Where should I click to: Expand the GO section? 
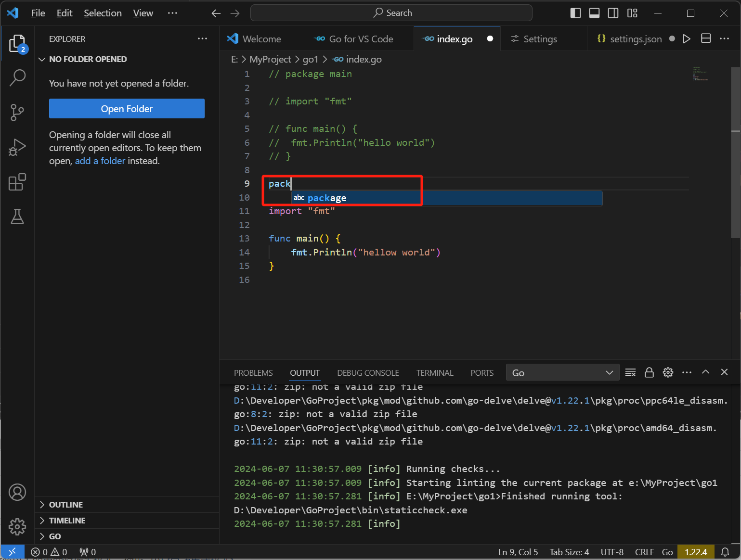tap(127, 536)
